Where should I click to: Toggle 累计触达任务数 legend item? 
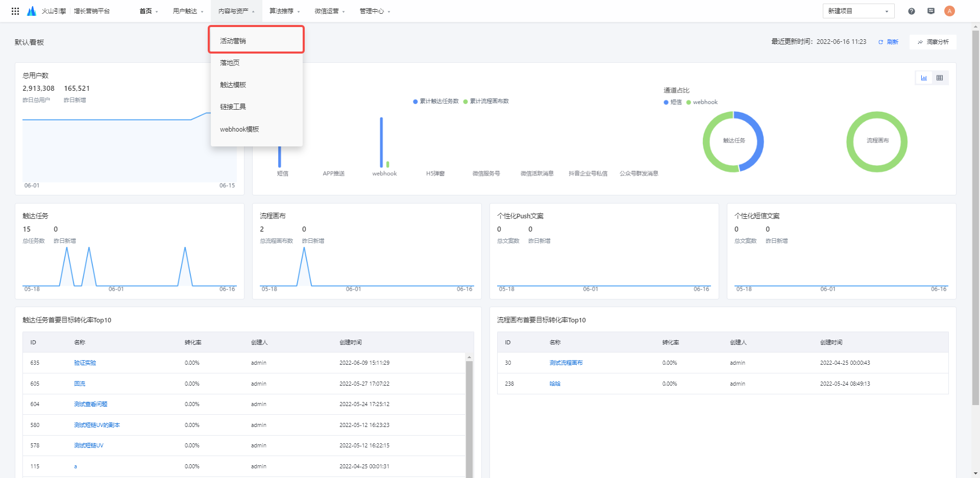point(436,101)
